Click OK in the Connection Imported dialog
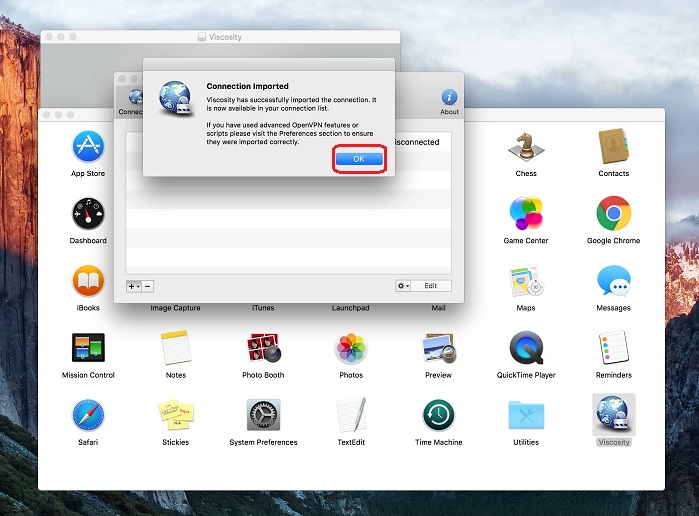This screenshot has height=516, width=699. tap(358, 159)
